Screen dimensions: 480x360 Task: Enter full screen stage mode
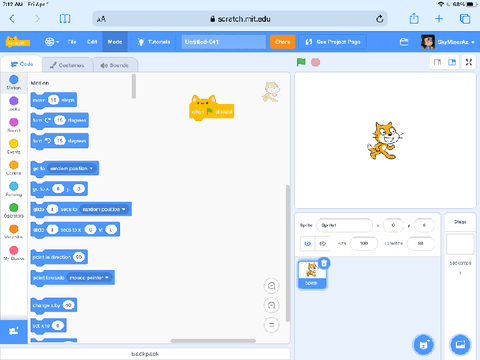click(x=469, y=62)
